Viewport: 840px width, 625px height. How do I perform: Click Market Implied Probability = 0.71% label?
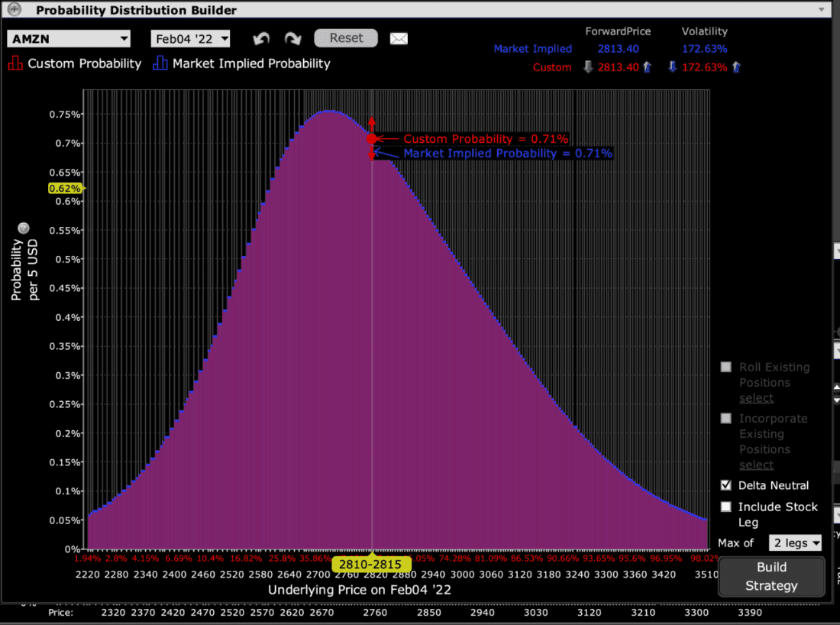point(507,154)
